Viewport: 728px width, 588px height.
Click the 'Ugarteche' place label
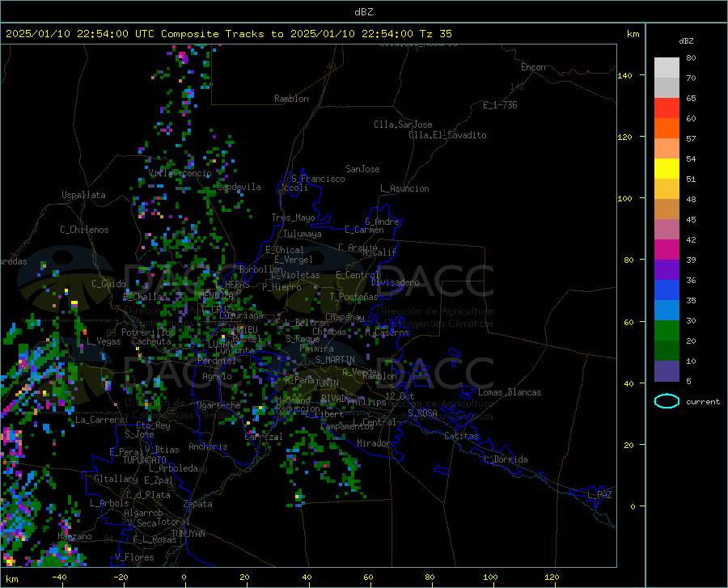click(x=218, y=404)
